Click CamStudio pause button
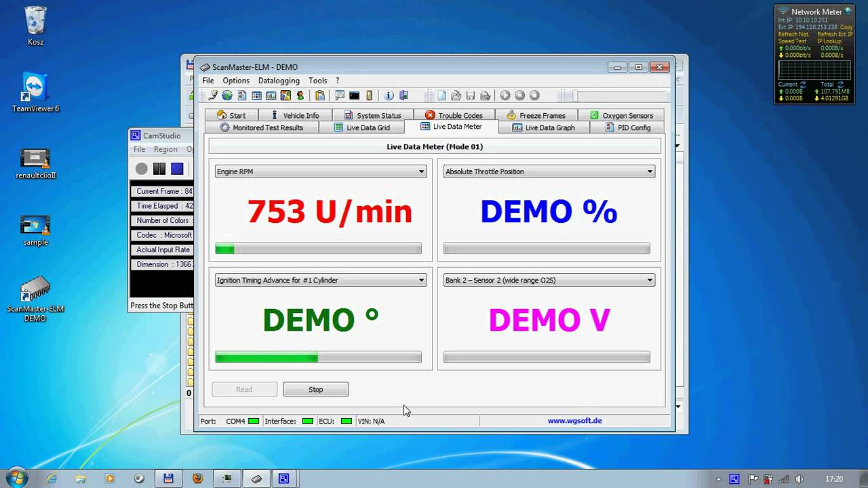This screenshot has width=868, height=488. pos(159,169)
